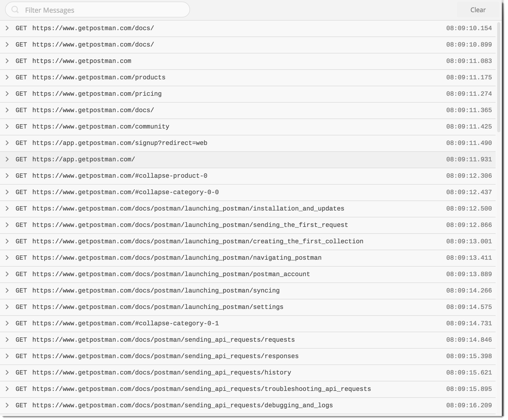Expand the /community request row
508x420 pixels.
(x=7, y=126)
